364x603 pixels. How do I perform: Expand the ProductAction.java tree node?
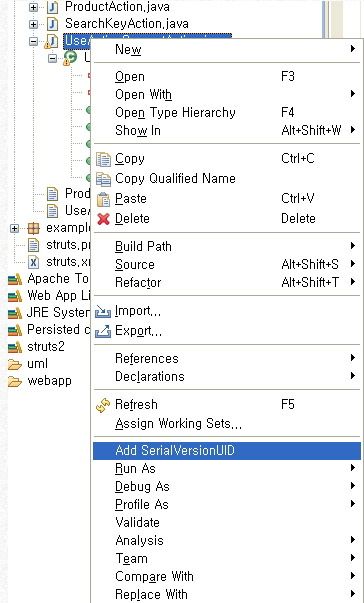click(x=33, y=7)
